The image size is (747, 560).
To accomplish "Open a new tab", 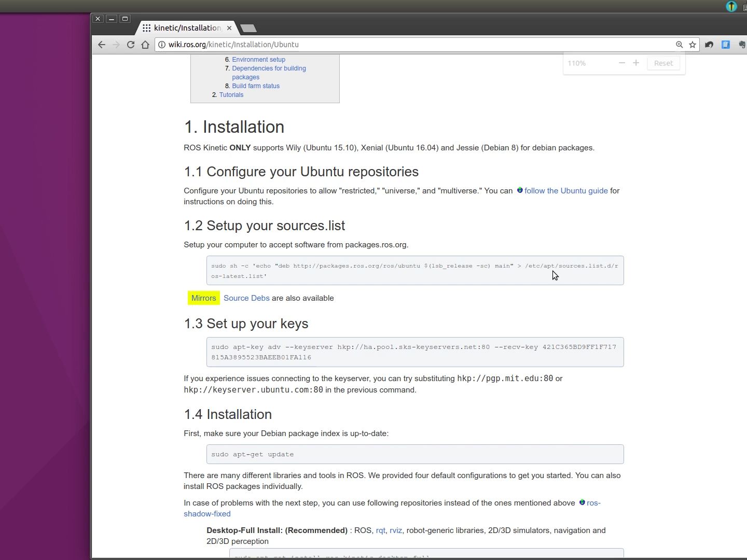I will click(248, 28).
